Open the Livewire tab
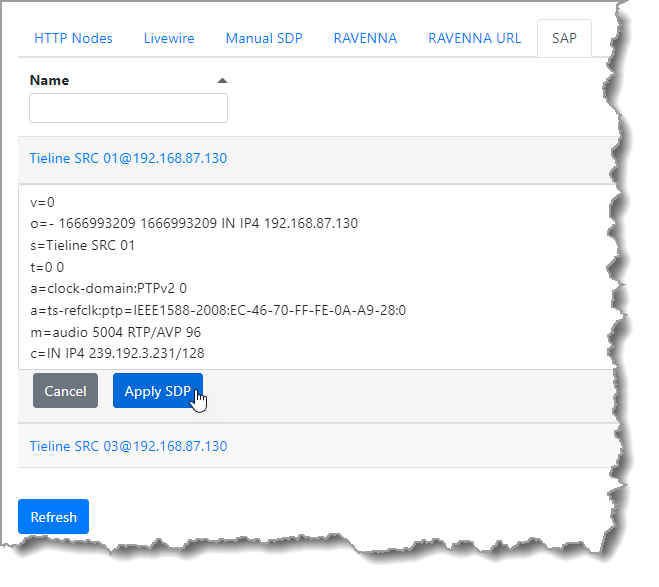Image resolution: width=659 pixels, height=587 pixels. click(x=169, y=38)
